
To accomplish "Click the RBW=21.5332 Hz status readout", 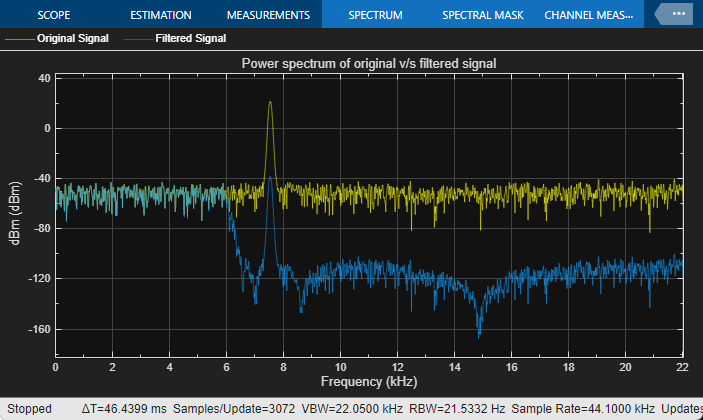I will pos(457,409).
